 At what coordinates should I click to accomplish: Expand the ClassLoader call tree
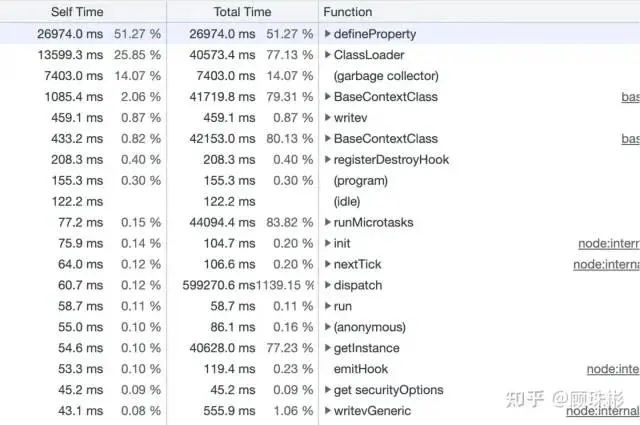coord(328,55)
